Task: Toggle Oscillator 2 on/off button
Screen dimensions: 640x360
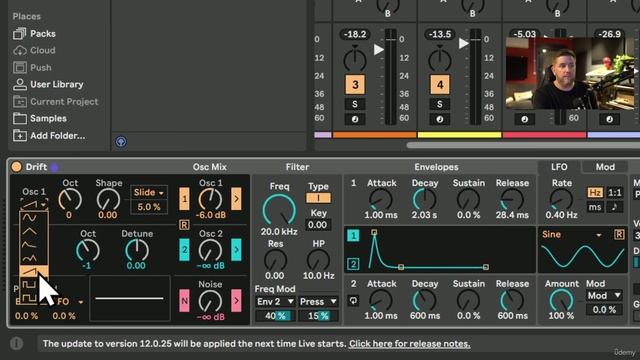Action: click(184, 249)
